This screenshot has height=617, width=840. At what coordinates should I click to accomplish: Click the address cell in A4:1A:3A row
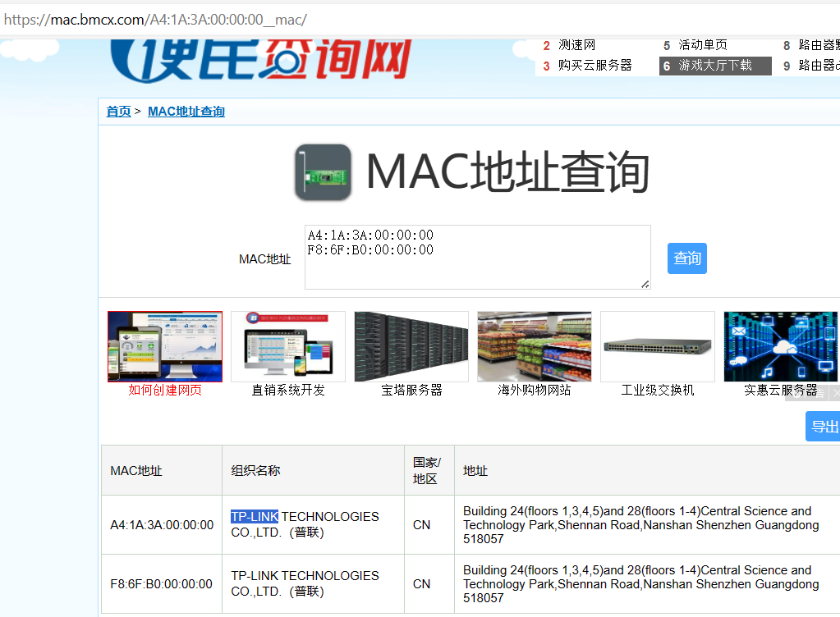coord(647,525)
